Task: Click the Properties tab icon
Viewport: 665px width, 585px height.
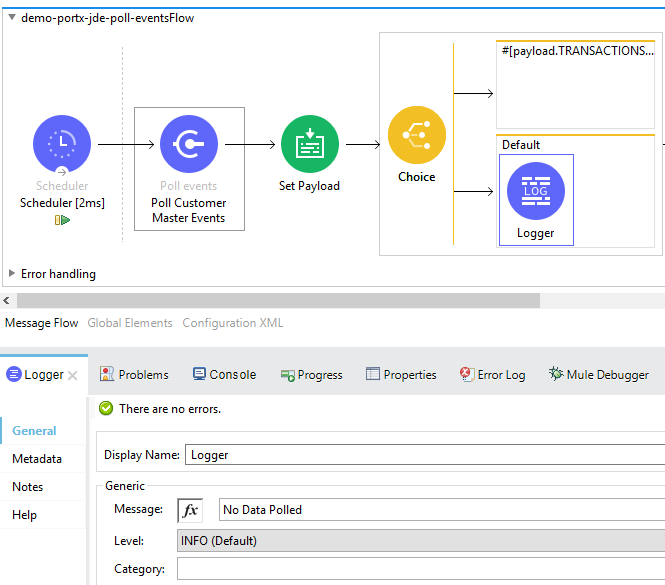Action: coord(373,374)
